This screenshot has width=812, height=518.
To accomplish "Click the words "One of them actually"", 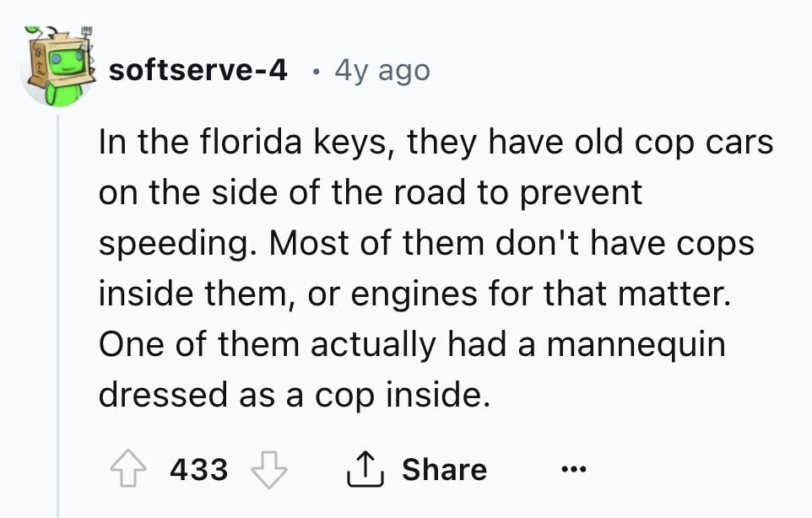I will coord(267,345).
